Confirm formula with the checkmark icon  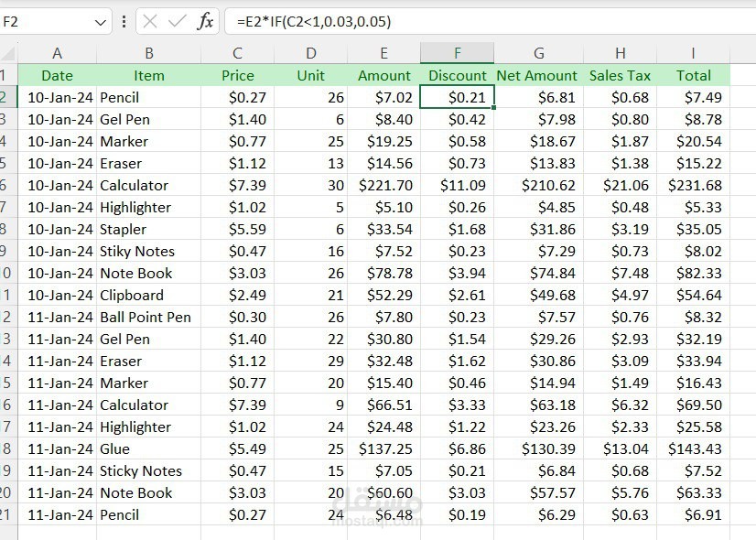(x=178, y=21)
